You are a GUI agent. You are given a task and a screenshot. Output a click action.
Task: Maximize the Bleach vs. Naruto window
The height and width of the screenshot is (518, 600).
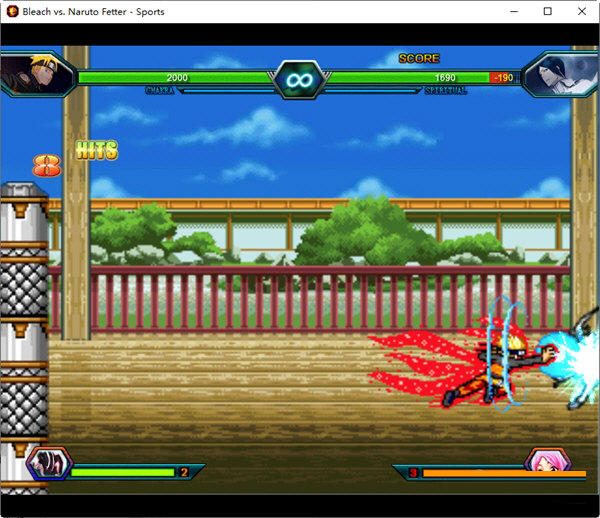tap(547, 12)
